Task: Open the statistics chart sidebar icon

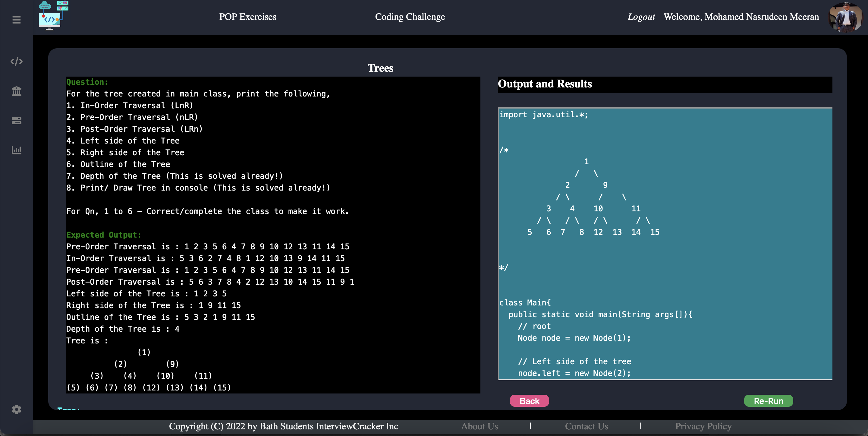Action: (x=16, y=150)
